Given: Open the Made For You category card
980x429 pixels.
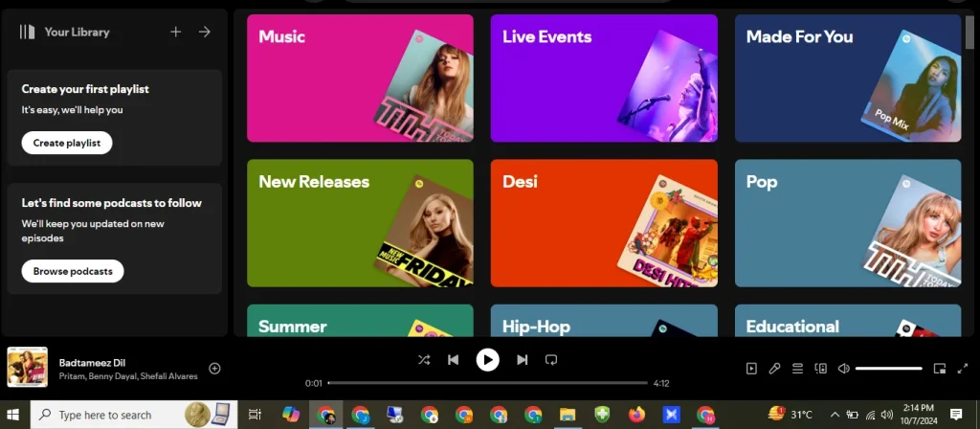Looking at the screenshot, I should [848, 79].
